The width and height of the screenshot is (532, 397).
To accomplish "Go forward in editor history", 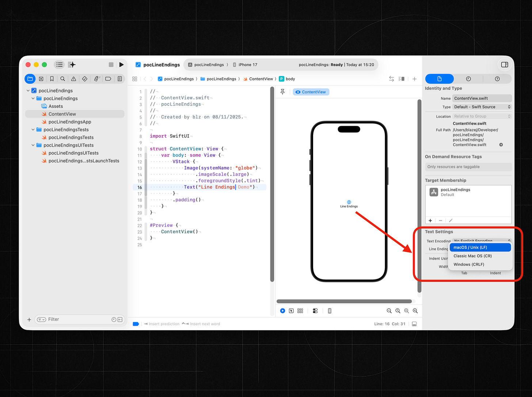I will pos(152,79).
